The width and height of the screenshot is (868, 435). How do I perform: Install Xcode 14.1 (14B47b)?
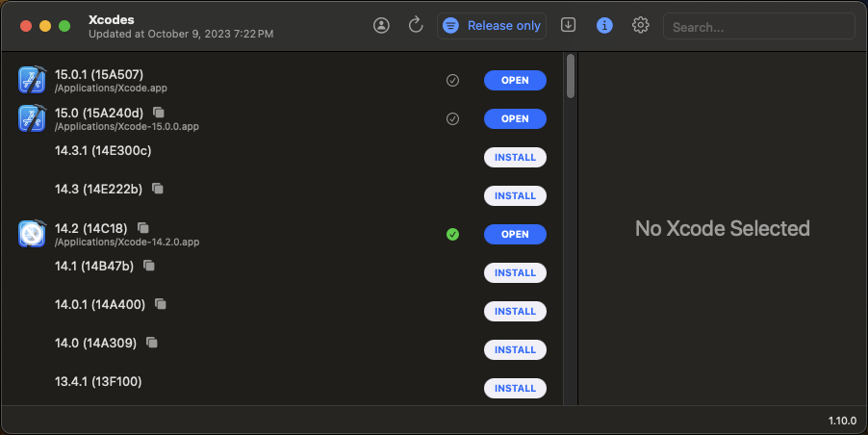point(515,273)
